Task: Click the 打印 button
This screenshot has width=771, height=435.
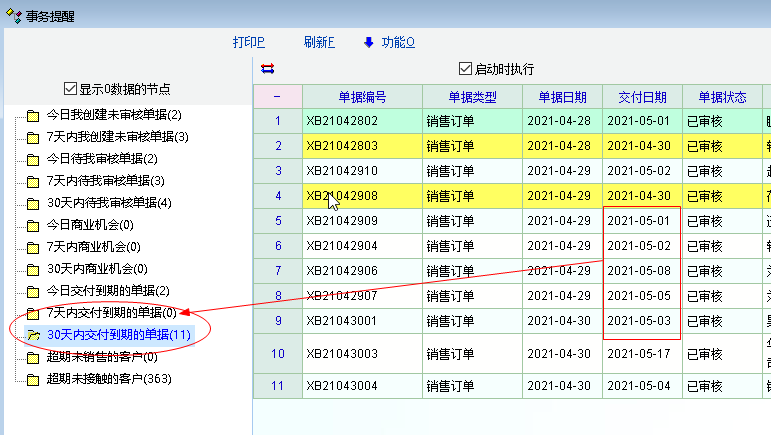Action: pyautogui.click(x=248, y=42)
